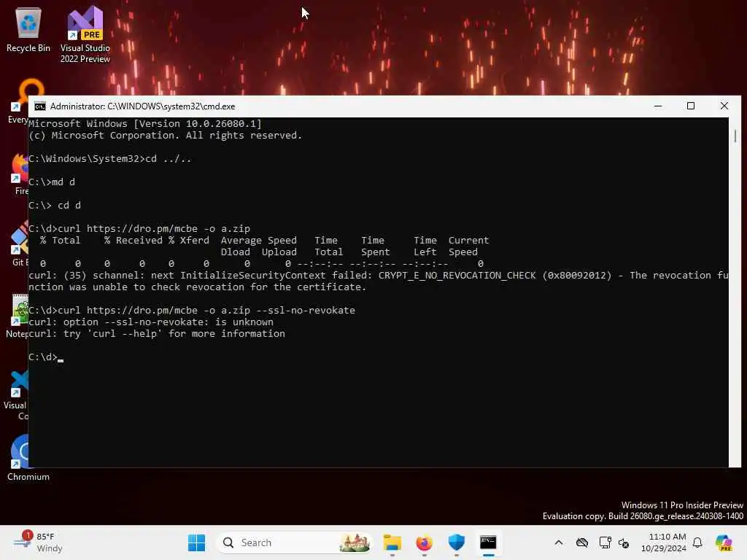
Task: Open the notifications bell icon
Action: (697, 542)
